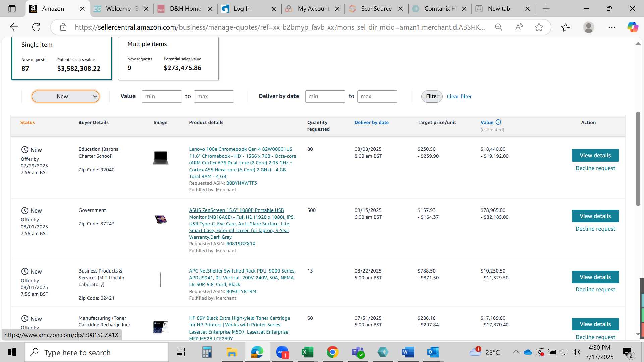Image resolution: width=644 pixels, height=362 pixels.
Task: Open site info lock icon
Action: pos(63,27)
